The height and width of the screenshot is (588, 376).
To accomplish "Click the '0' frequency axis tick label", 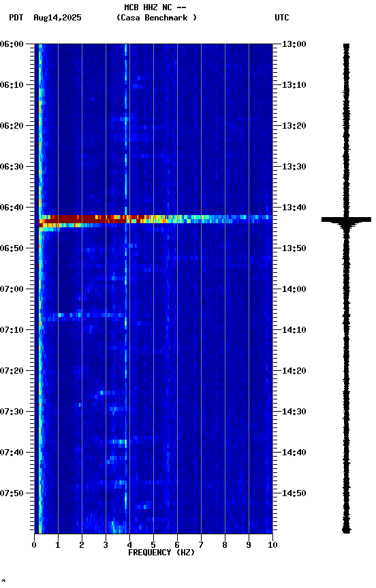I will pyautogui.click(x=34, y=545).
